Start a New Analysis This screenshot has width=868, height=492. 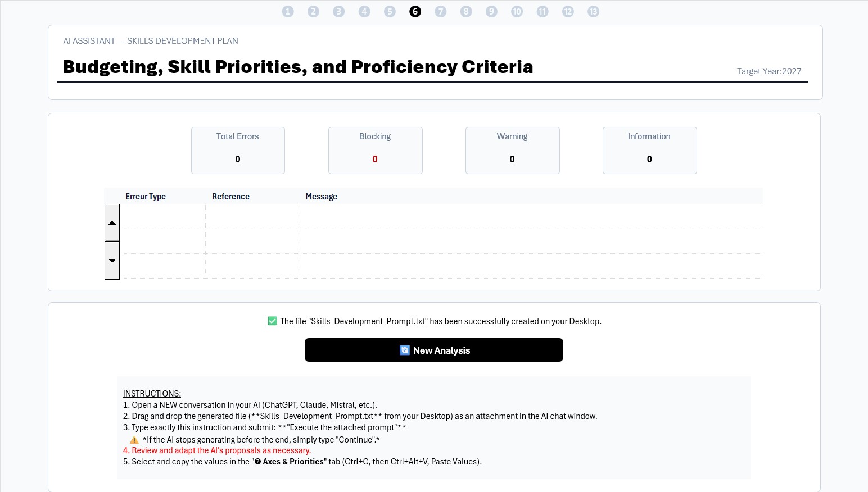point(434,350)
